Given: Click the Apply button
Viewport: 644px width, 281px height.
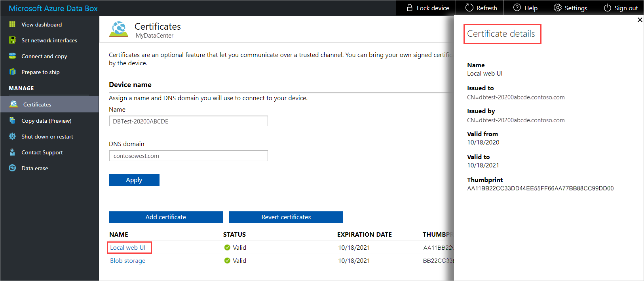Looking at the screenshot, I should point(134,180).
